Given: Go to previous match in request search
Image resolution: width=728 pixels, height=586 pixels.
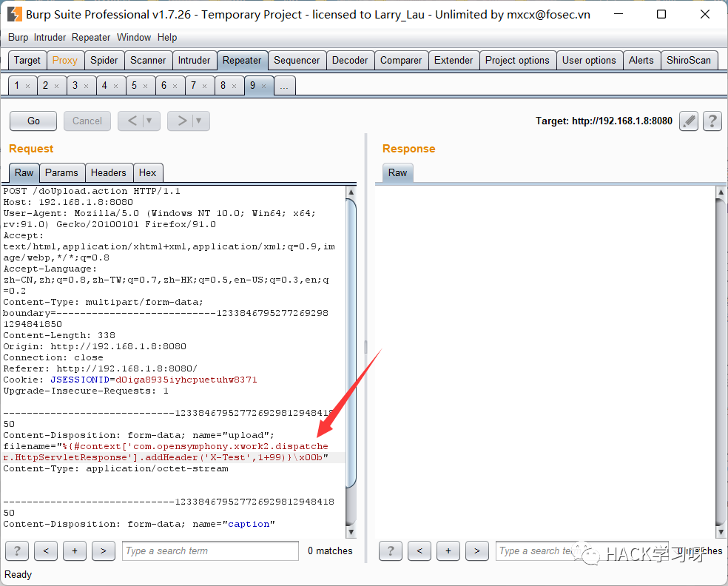Looking at the screenshot, I should 46,550.
